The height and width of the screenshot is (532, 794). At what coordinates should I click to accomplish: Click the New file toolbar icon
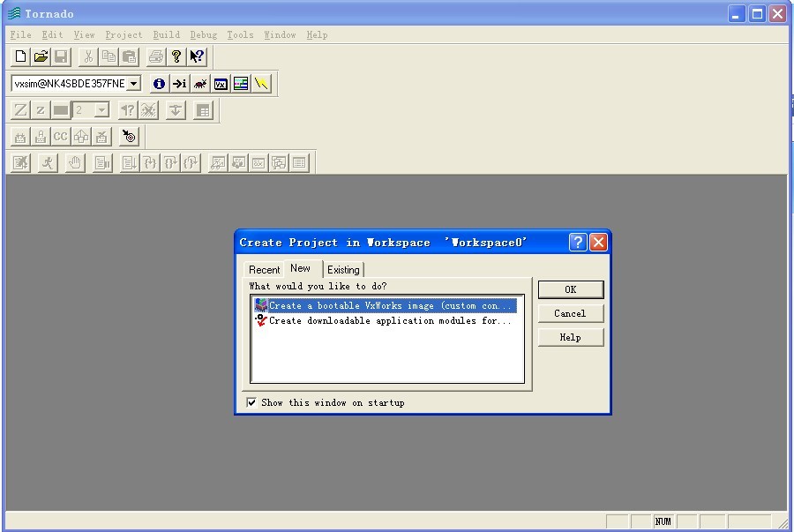(20, 56)
